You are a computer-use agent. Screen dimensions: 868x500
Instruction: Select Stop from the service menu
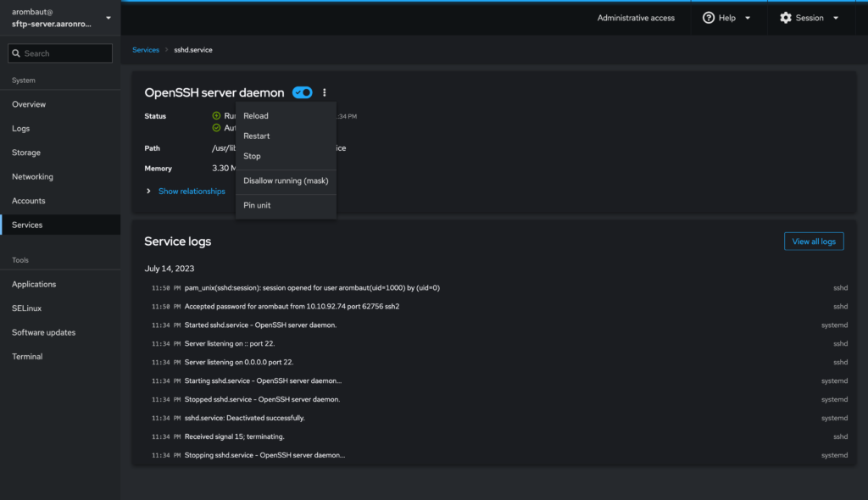pos(253,156)
